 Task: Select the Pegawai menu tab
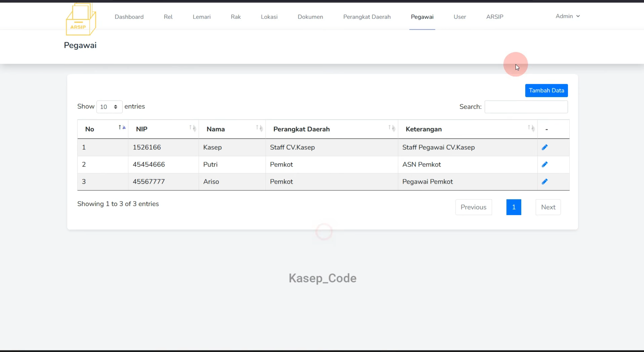coord(422,17)
